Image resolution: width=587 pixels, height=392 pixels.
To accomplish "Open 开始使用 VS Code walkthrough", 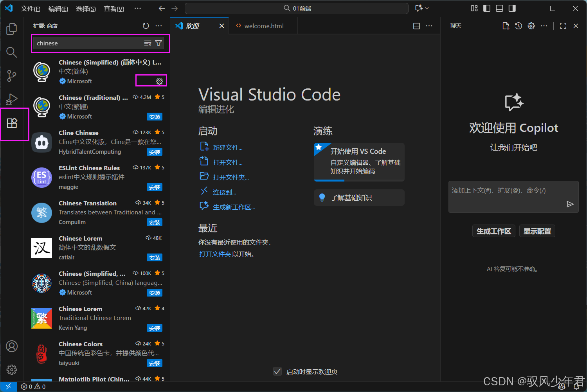I will [359, 162].
